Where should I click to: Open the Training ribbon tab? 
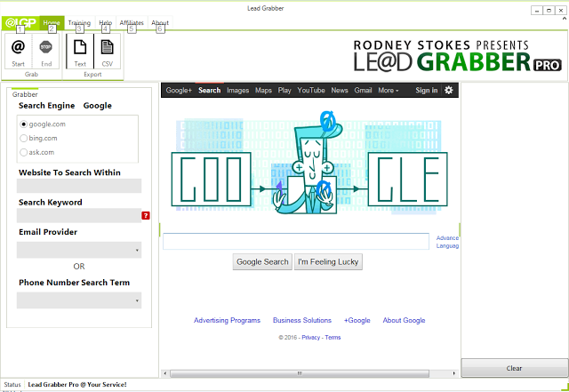coord(79,23)
